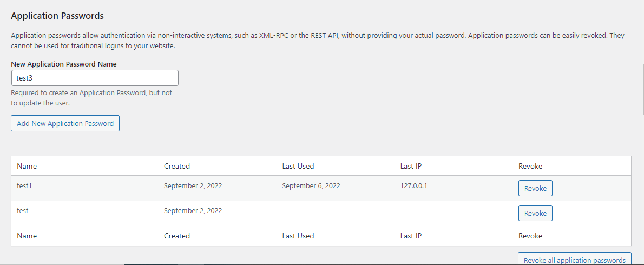Select the Name header at table top
The width and height of the screenshot is (644, 265).
coord(27,166)
